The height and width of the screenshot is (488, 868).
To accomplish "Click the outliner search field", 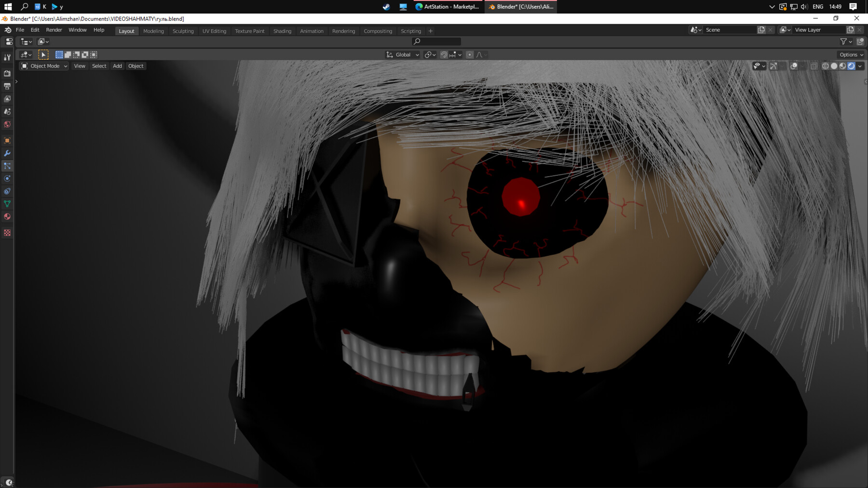I will (x=437, y=41).
